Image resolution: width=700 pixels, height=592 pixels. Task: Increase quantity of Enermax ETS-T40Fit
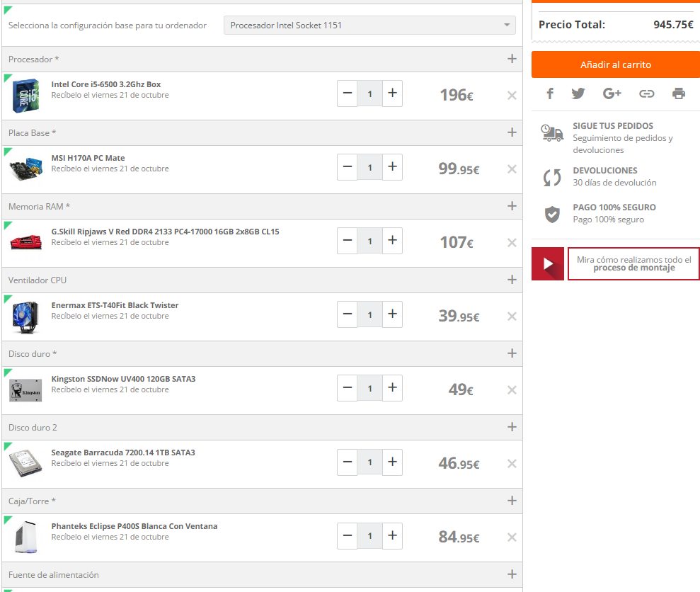click(x=392, y=314)
